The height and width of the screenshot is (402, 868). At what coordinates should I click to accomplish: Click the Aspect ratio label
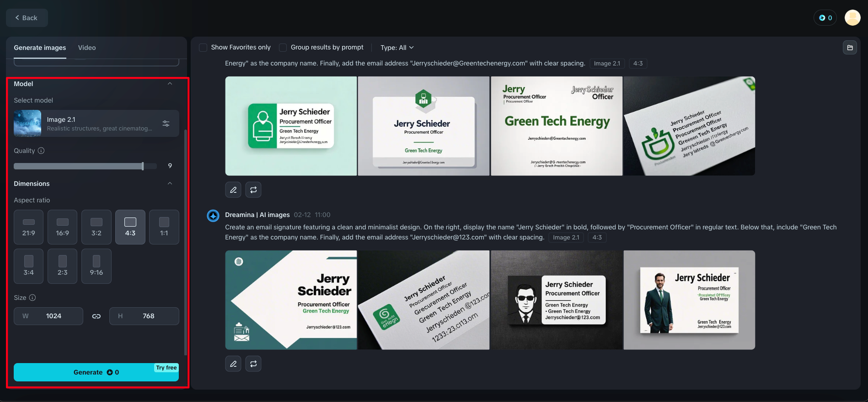32,200
